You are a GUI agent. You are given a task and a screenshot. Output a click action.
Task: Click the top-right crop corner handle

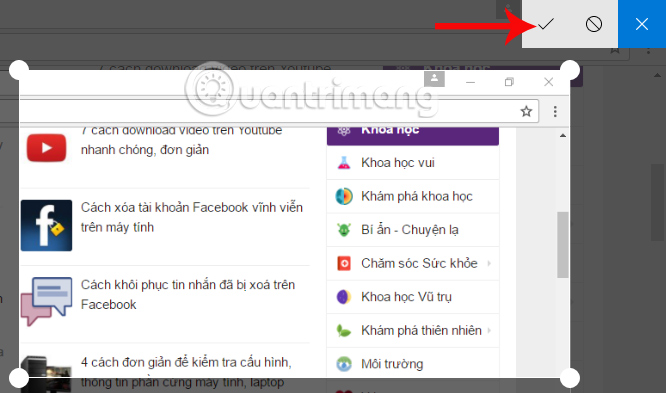click(570, 70)
